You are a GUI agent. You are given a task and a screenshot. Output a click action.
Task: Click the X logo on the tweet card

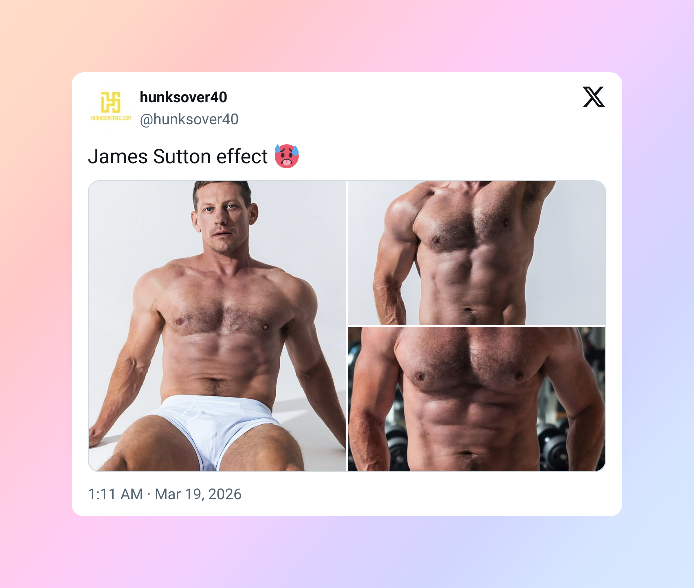(x=594, y=97)
